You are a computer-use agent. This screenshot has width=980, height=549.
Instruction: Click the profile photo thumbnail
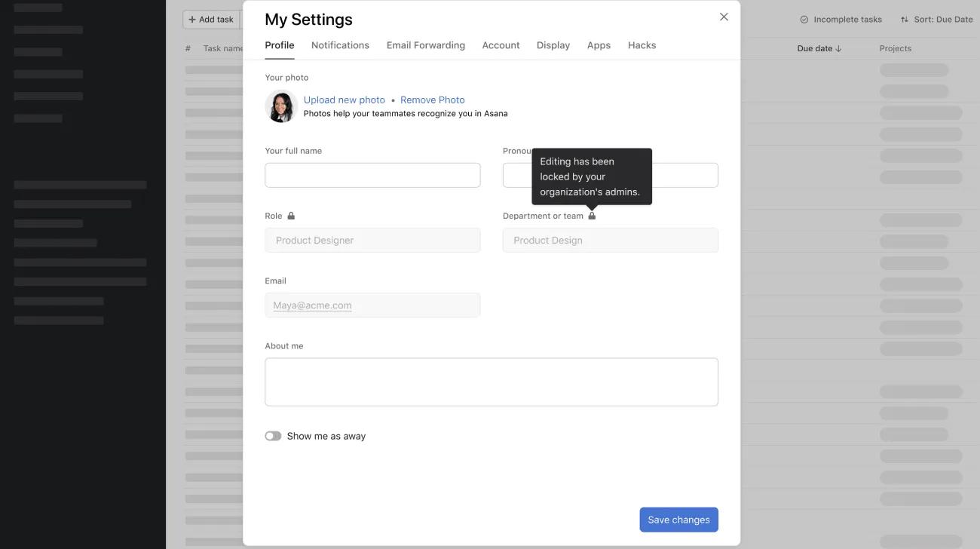pyautogui.click(x=280, y=106)
